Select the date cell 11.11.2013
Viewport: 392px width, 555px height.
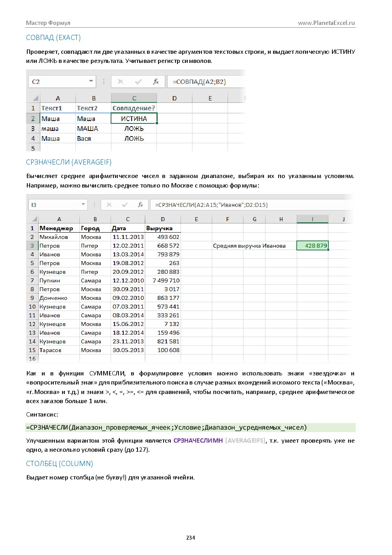[128, 237]
